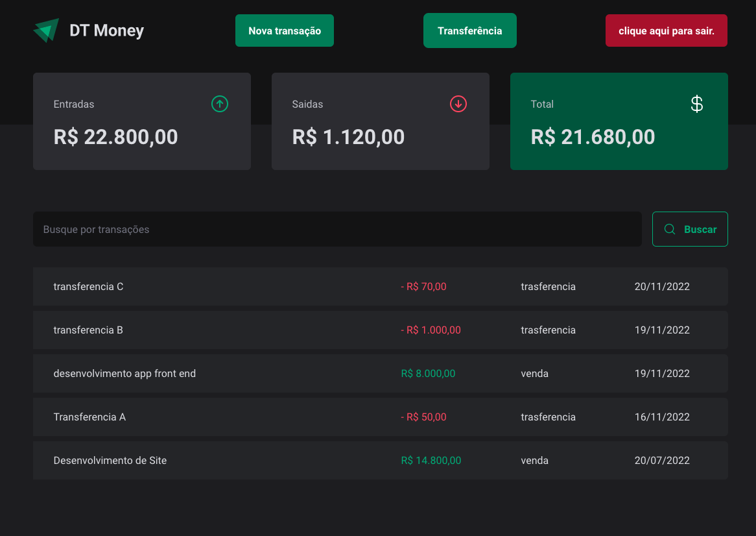
Task: Open the Nova transação dialog
Action: (x=284, y=30)
